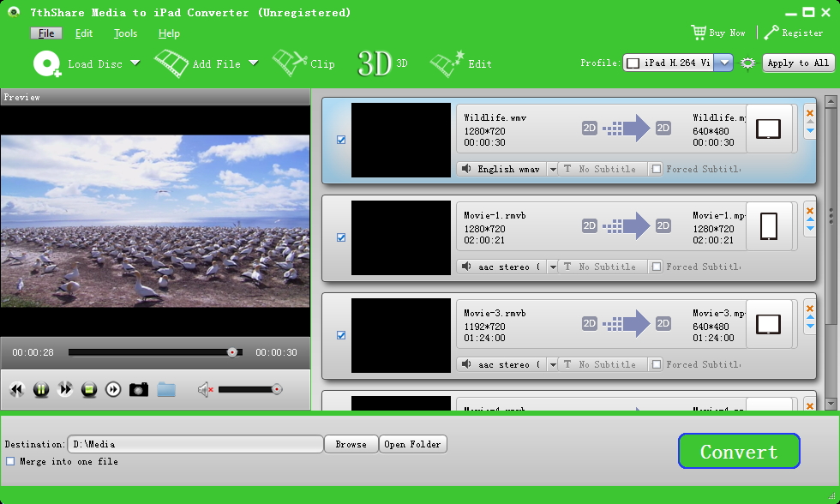Open Movie-1.rmvb subtitle selector
The width and height of the screenshot is (840, 504).
point(602,267)
